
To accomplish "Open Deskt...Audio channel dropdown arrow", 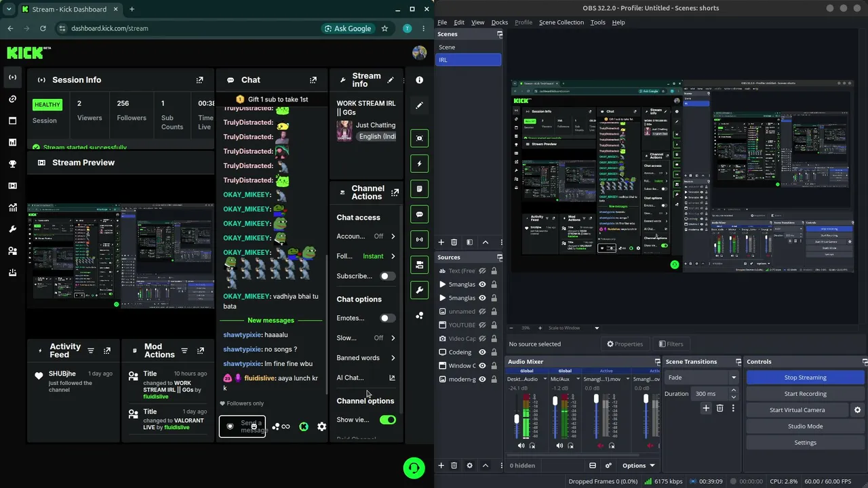I will coord(544,380).
